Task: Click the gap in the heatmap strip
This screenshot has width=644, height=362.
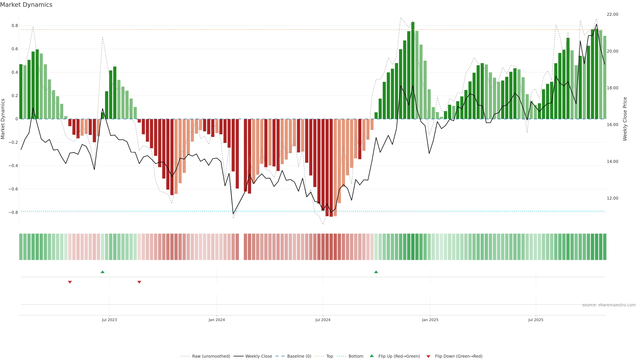Action: 241,247
